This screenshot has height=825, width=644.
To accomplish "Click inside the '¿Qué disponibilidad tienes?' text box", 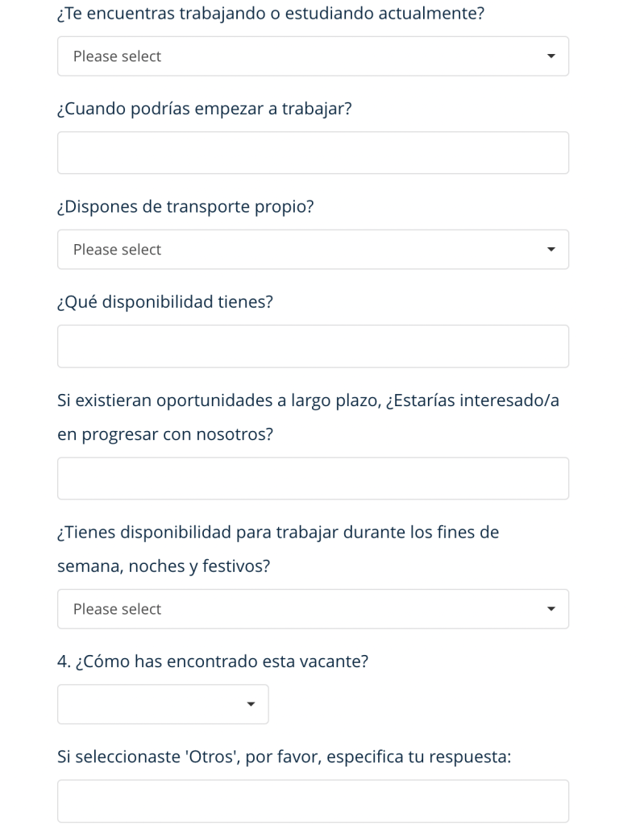I will click(x=313, y=345).
